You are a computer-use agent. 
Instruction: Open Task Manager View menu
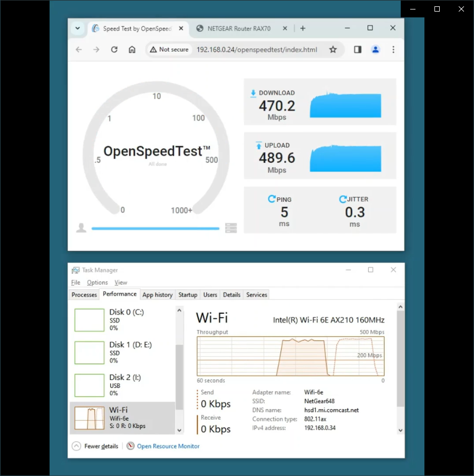(x=121, y=283)
